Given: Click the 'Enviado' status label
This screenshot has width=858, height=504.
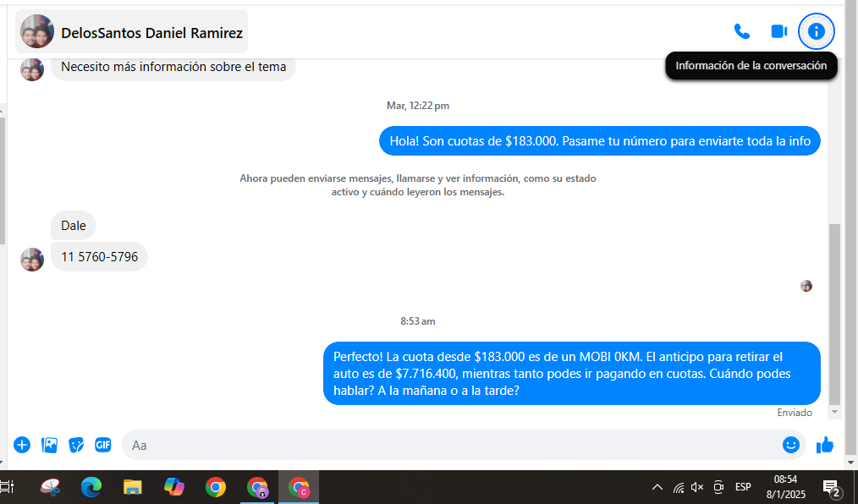Looking at the screenshot, I should (795, 413).
